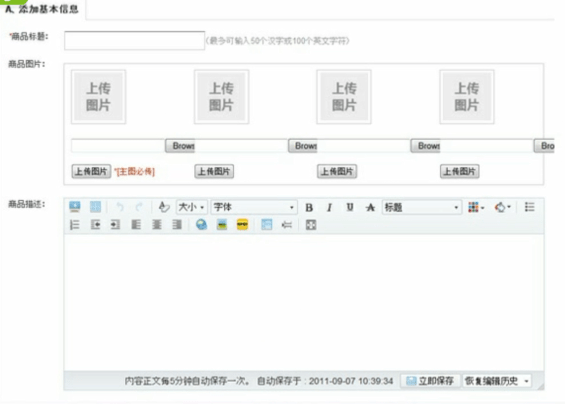Insert a hyperlink with the globe icon
The image size is (565, 404).
pos(201,225)
